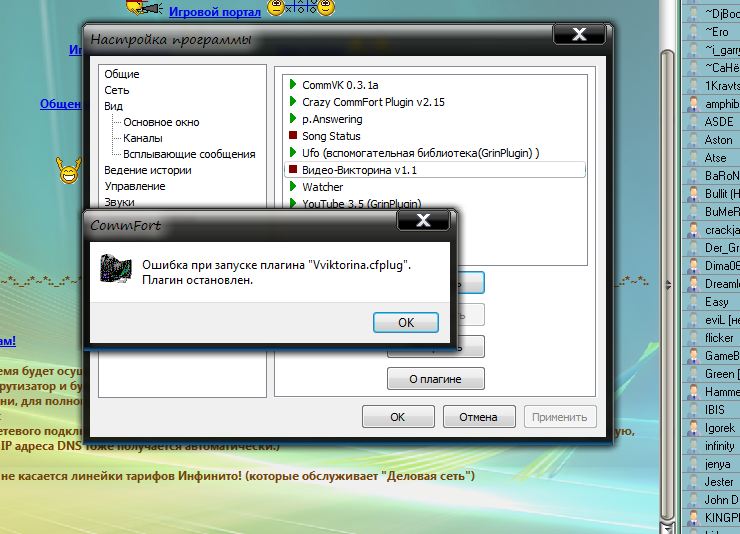The width and height of the screenshot is (740, 534).
Task: Open "Каналы" under the Вид section
Action: (143, 138)
